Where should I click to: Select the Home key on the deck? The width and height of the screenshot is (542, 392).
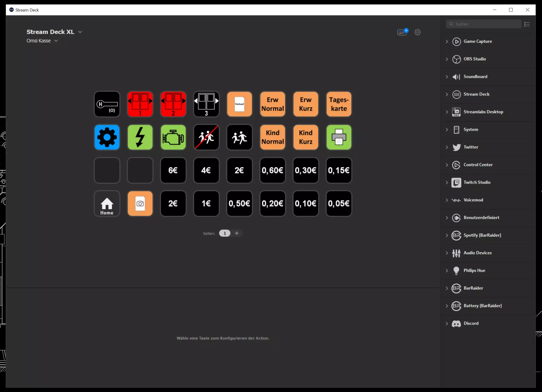point(107,204)
